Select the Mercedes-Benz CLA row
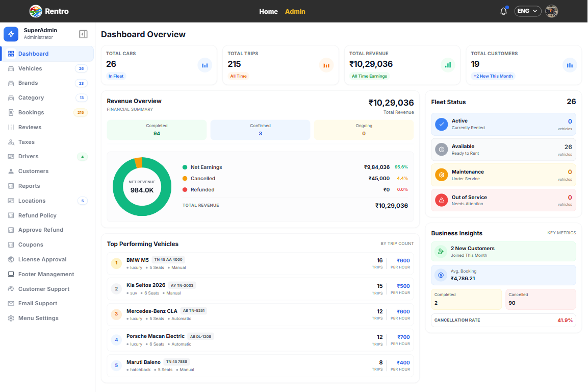Image resolution: width=588 pixels, height=392 pixels. pos(260,314)
